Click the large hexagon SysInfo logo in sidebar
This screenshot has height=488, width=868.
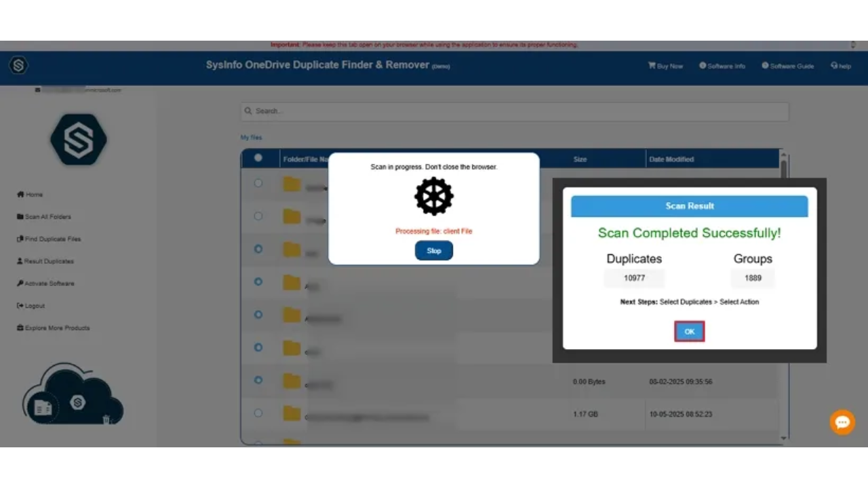coord(79,140)
